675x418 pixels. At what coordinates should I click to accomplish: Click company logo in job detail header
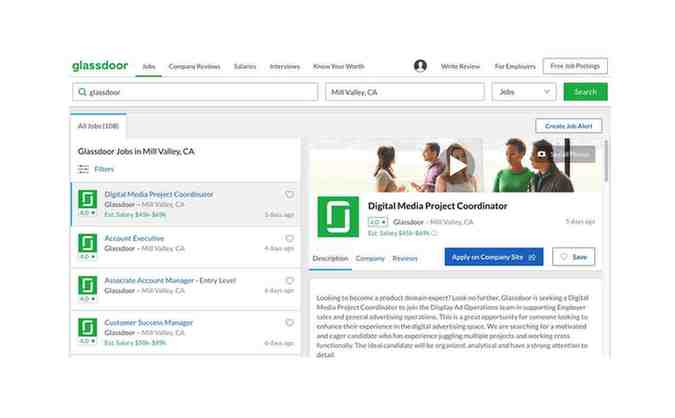pyautogui.click(x=337, y=217)
